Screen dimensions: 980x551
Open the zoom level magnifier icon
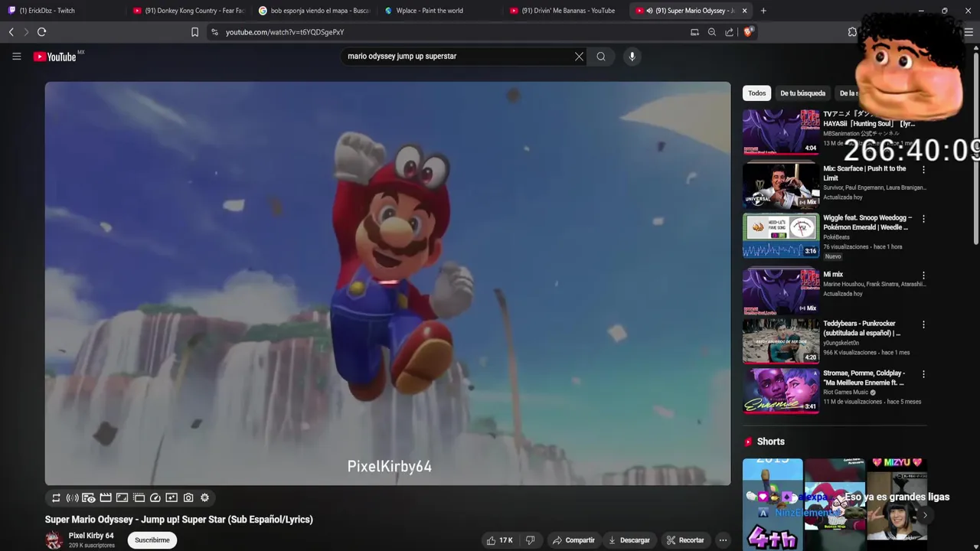[712, 32]
